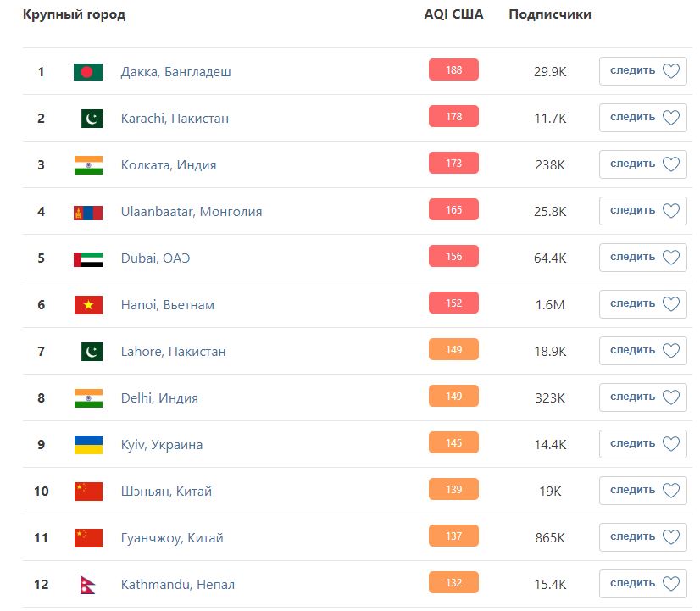Sort by Подписчики column header
The width and height of the screenshot is (700, 611).
550,14
